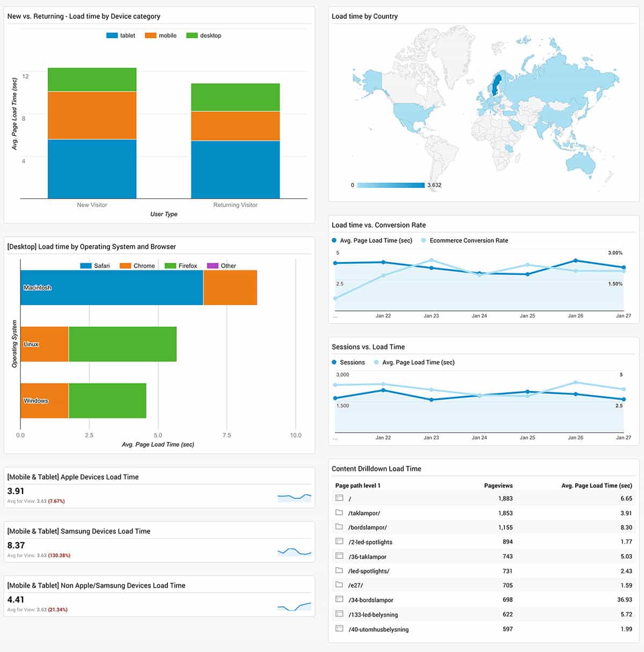Screen dimensions: 644x652
Task: Select the Firefox legend color swatch
Action: coord(170,266)
